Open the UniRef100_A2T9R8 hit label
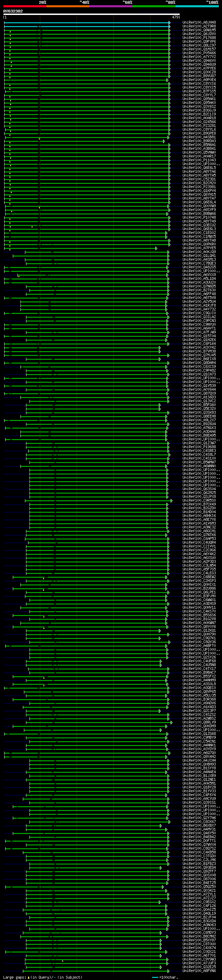 pos(199,27)
